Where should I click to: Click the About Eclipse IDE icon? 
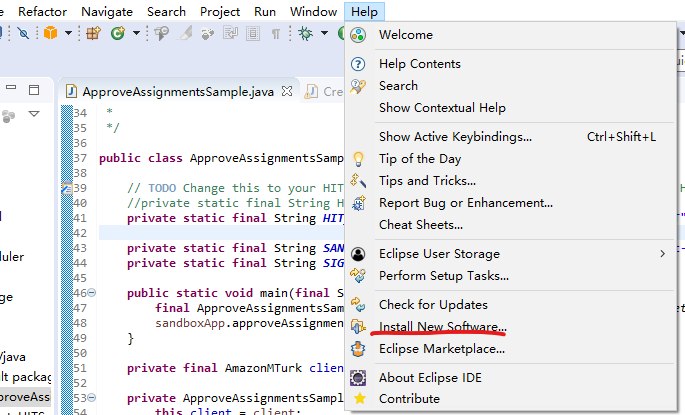point(358,377)
